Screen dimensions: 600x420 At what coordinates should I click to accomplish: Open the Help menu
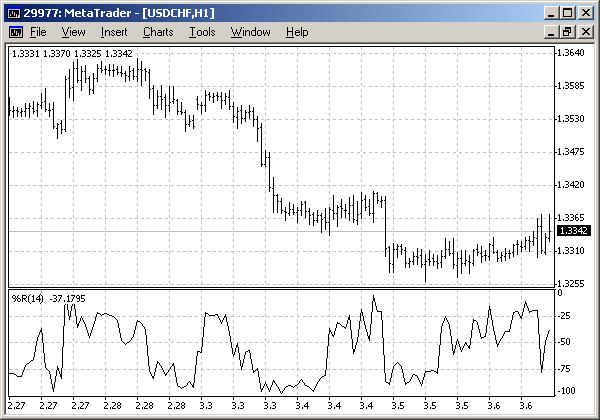(297, 32)
